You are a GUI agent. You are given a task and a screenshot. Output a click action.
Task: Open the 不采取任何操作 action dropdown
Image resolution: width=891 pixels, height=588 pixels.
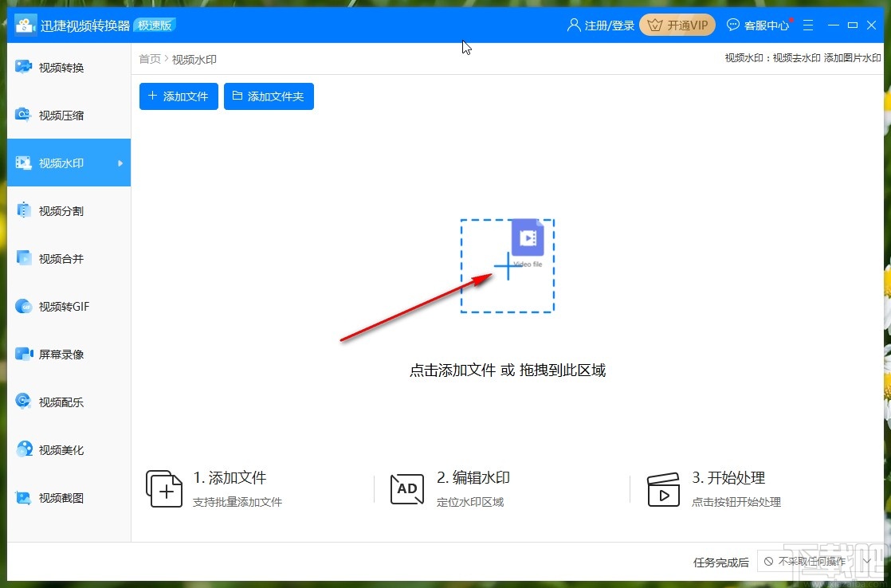pyautogui.click(x=818, y=562)
